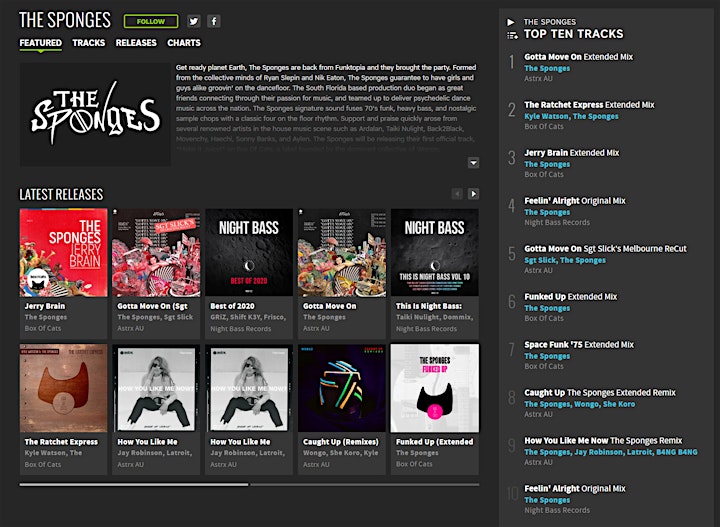Switch to the Charts tab
The image size is (720, 527).
tap(184, 43)
